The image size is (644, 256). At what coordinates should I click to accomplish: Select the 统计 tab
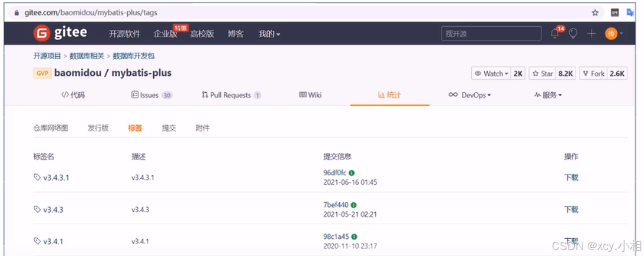(389, 95)
